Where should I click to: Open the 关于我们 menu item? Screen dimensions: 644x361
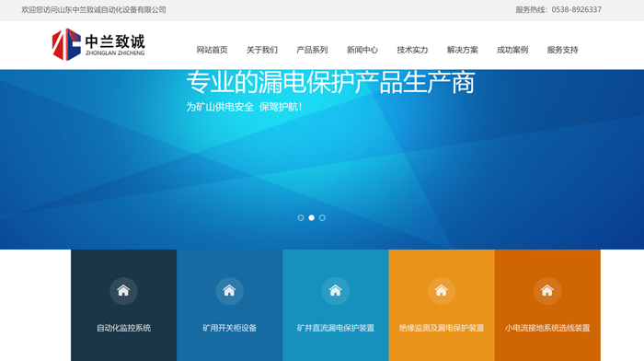262,50
